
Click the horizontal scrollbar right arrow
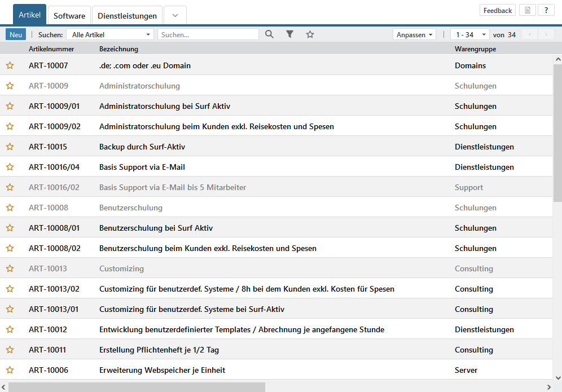548,387
